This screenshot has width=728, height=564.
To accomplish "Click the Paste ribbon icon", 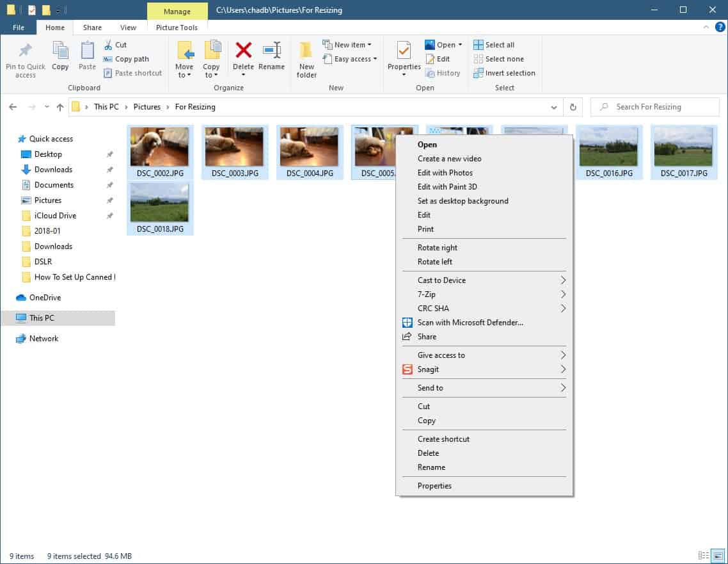I will pyautogui.click(x=87, y=50).
